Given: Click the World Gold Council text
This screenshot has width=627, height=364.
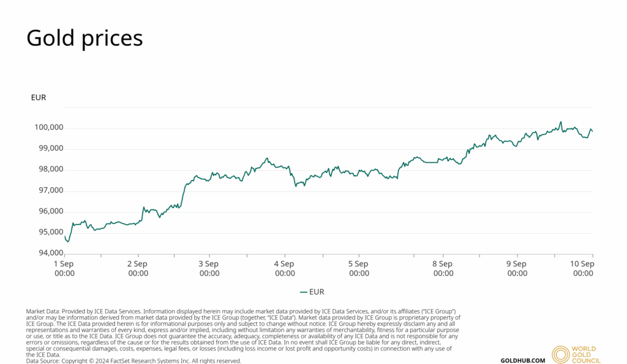Looking at the screenshot, I should pos(587,355).
